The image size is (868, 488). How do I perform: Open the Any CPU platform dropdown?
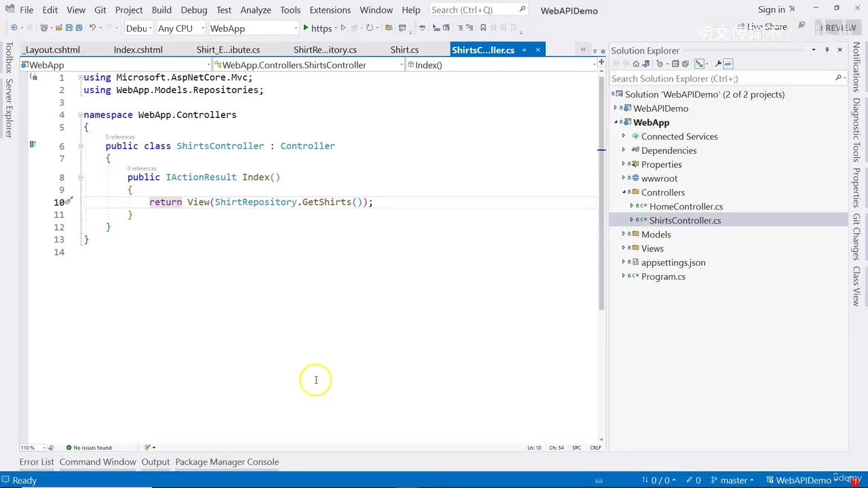tap(180, 28)
